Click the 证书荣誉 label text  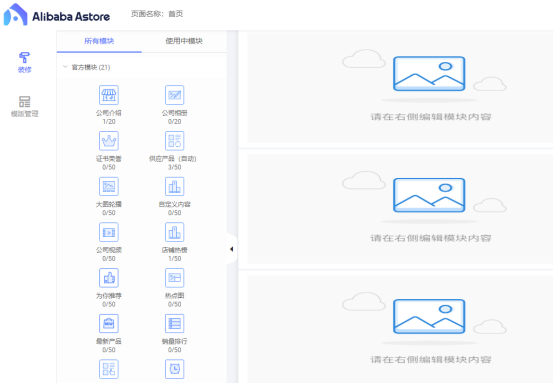[109, 159]
